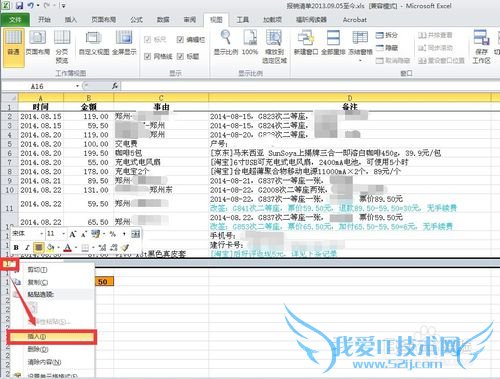Choose Delete (删除) in the context menu

pyautogui.click(x=52, y=349)
